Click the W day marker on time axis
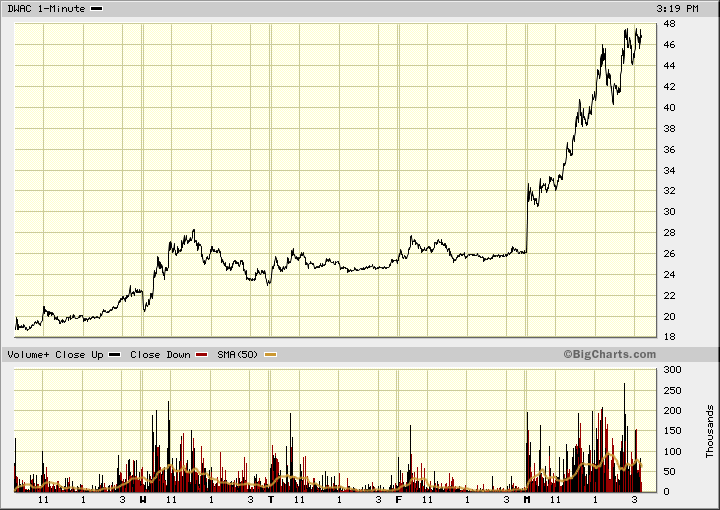This screenshot has height=510, width=720. pyautogui.click(x=143, y=499)
